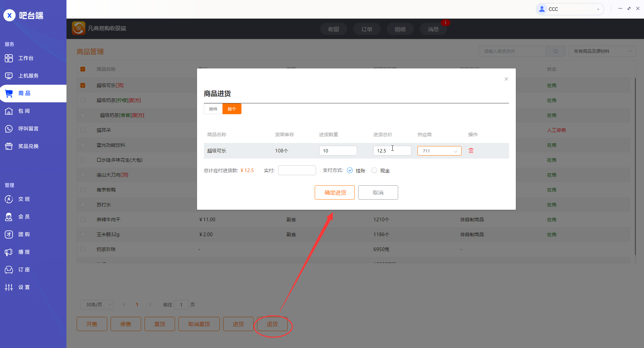This screenshot has width=644, height=348.
Task: Click the 实付 amount input field
Action: pyautogui.click(x=297, y=170)
